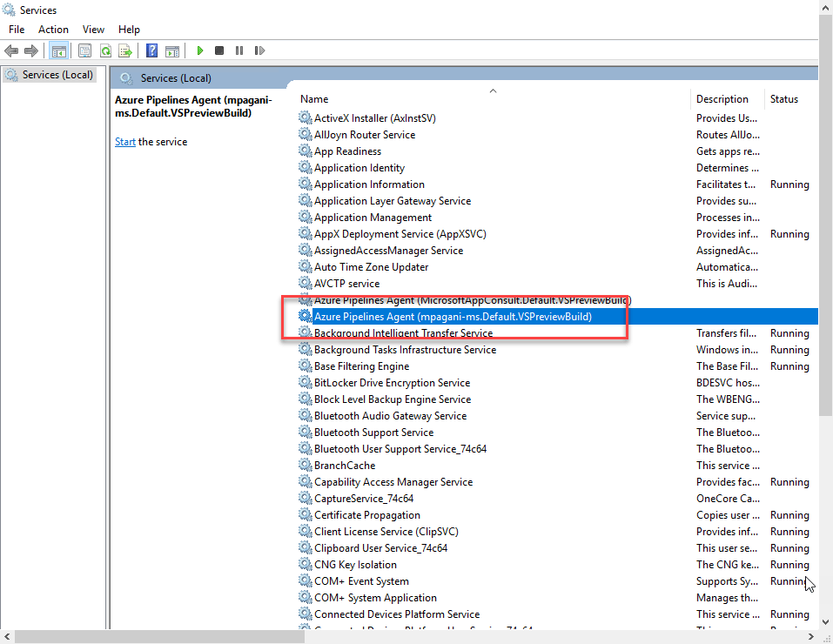Select Connected Devices Platform Service
833x644 pixels.
397,614
